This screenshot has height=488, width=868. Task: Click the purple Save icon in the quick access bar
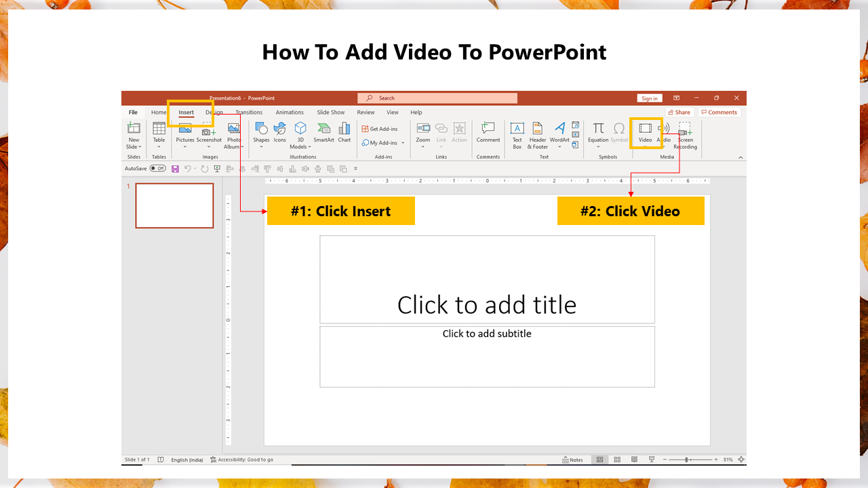click(176, 169)
